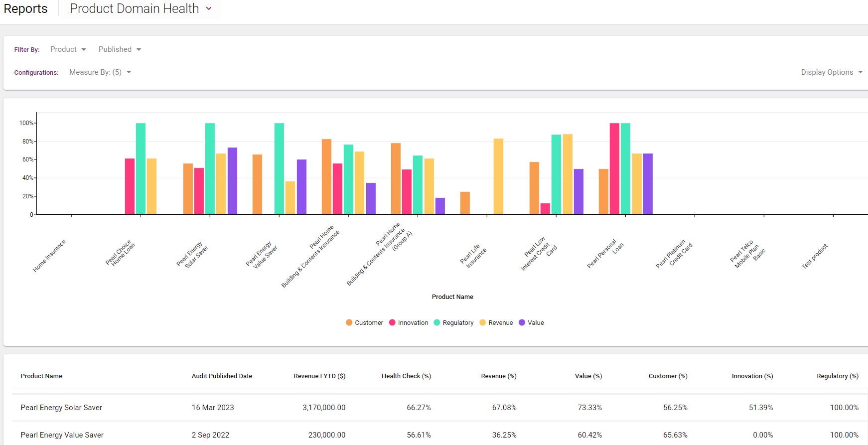This screenshot has width=868, height=445.
Task: Click the Pearl Personal Loan axis label
Action: 605,254
